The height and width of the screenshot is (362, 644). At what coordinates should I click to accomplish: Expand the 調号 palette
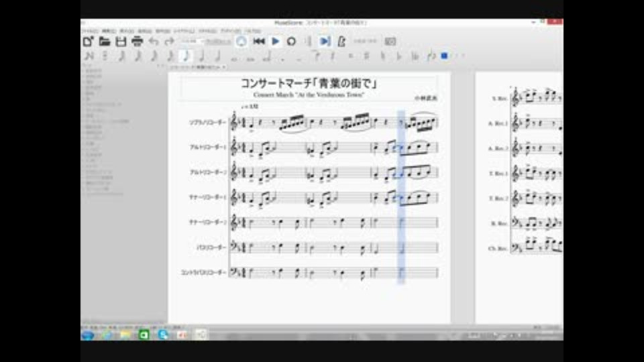click(89, 82)
